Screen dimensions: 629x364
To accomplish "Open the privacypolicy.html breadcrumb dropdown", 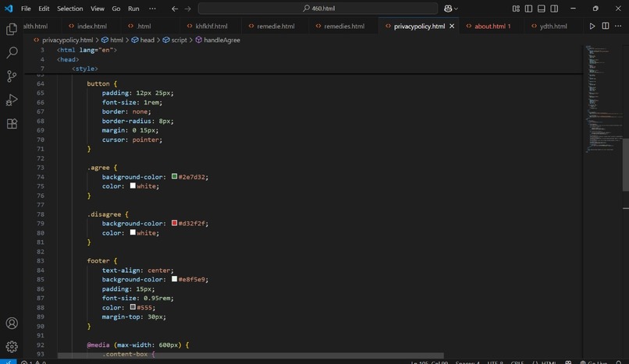I will (x=67, y=40).
